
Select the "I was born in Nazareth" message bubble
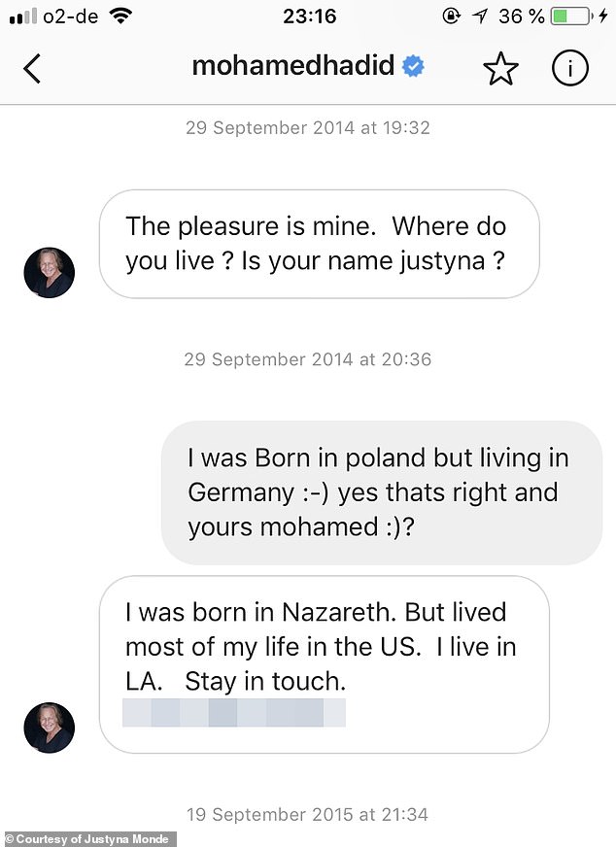(324, 664)
